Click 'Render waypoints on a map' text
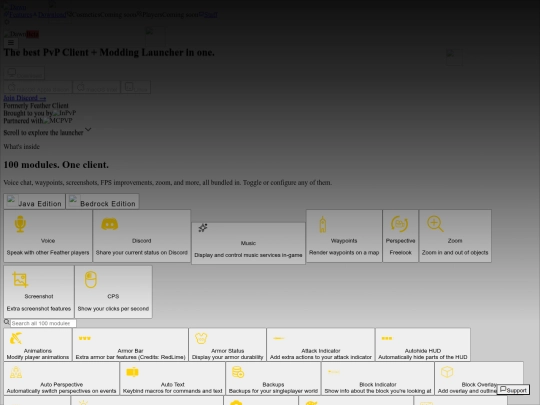Screen dimensions: 540x405 344,252
